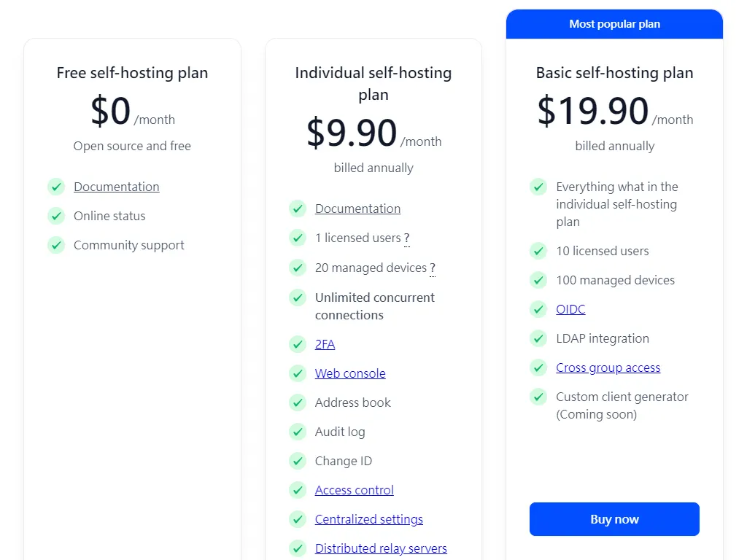Open the Web console link
Image resolution: width=747 pixels, height=560 pixels.
(350, 373)
